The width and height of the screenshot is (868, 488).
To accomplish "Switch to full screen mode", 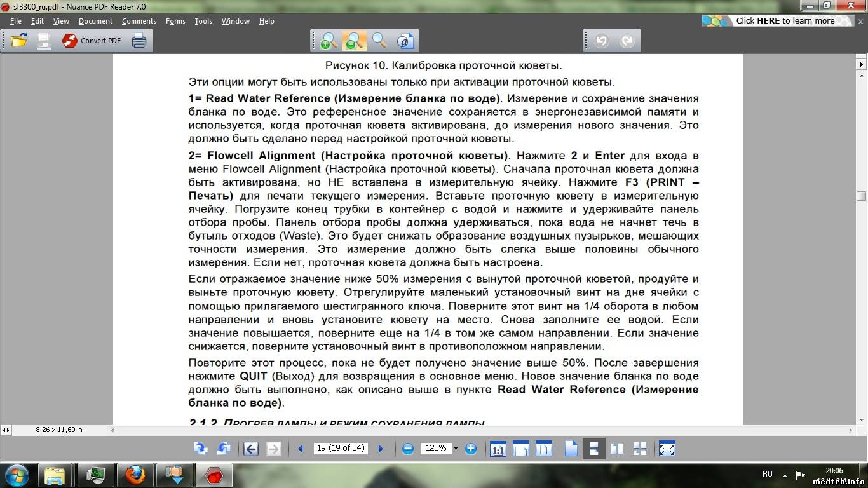I will (x=667, y=449).
